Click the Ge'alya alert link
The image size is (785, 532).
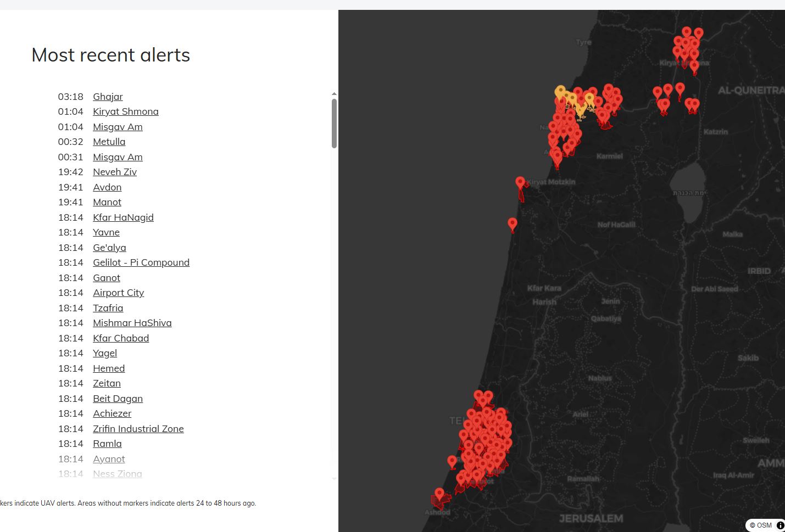109,248
